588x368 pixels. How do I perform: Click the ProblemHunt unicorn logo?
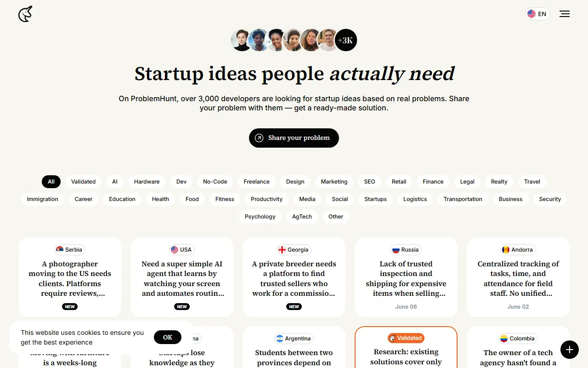click(x=25, y=14)
